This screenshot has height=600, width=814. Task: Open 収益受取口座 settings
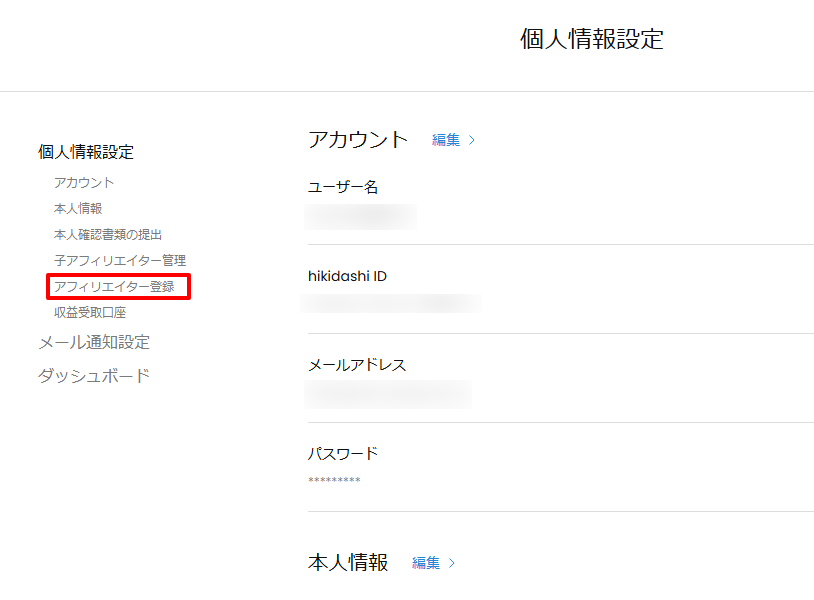[90, 313]
